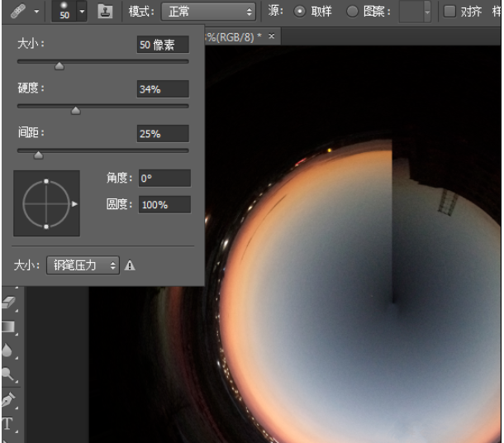Open the pattern picker dropdown
Image resolution: width=504 pixels, height=443 pixels.
tap(426, 12)
